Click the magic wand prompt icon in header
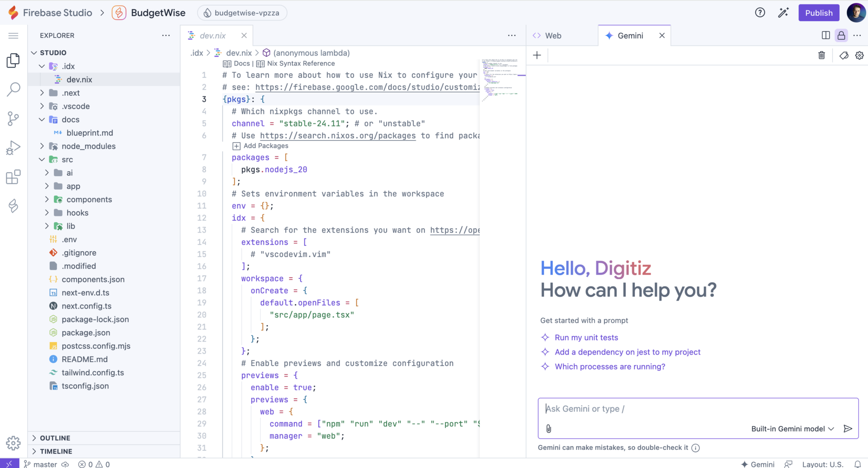The width and height of the screenshot is (868, 468). point(783,13)
